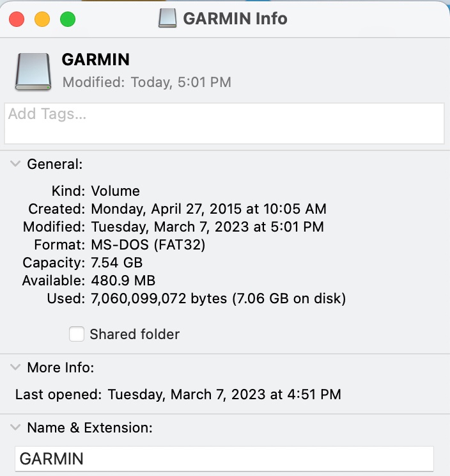The height and width of the screenshot is (476, 450).
Task: Click the bold GARMIN volume name heading
Action: pyautogui.click(x=95, y=59)
